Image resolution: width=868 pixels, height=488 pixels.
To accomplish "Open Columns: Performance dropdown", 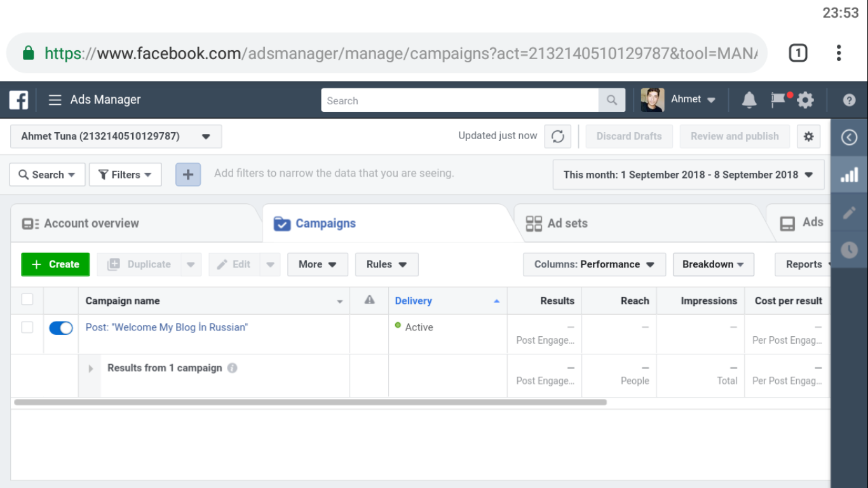I will pyautogui.click(x=594, y=264).
